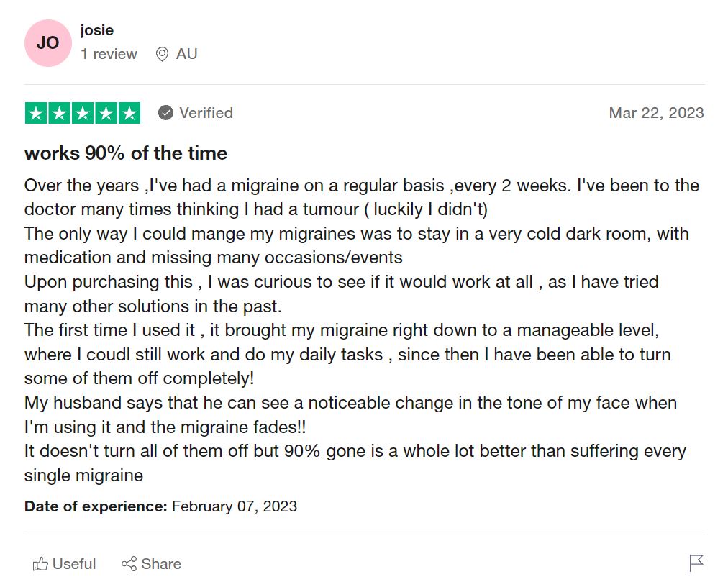
Task: Click the location pin icon
Action: click(162, 54)
